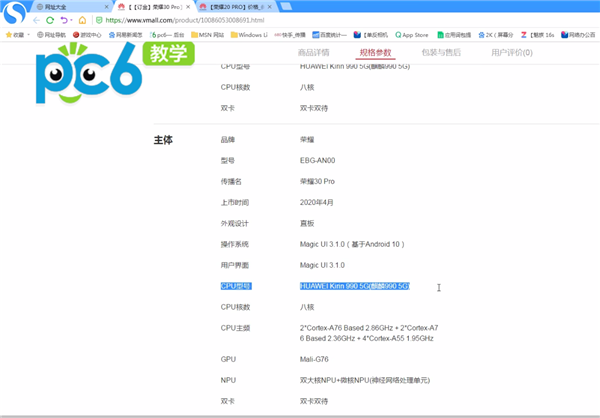Open the 魅族 16s bookmark
The width and height of the screenshot is (600, 418).
[x=537, y=35]
